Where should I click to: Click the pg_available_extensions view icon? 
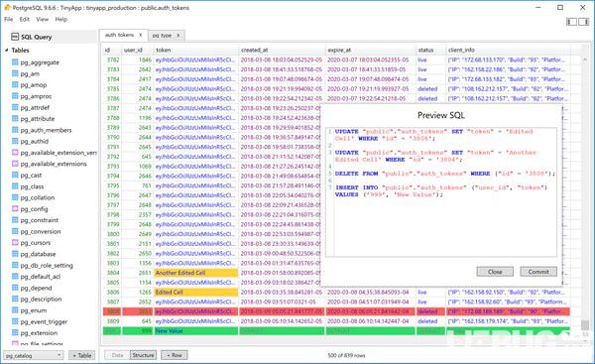(x=15, y=164)
